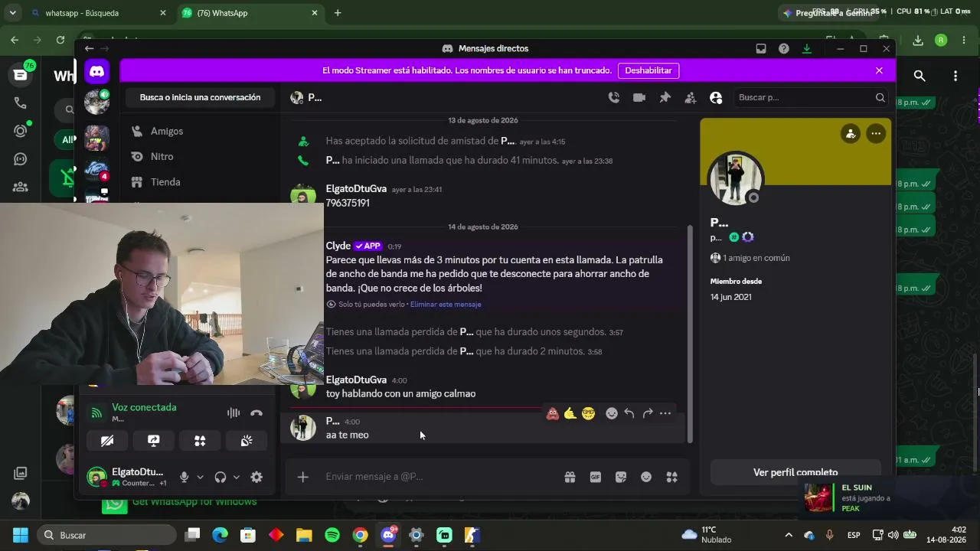Forward the 'aa te meo' message
The height and width of the screenshot is (551, 980).
(x=648, y=413)
